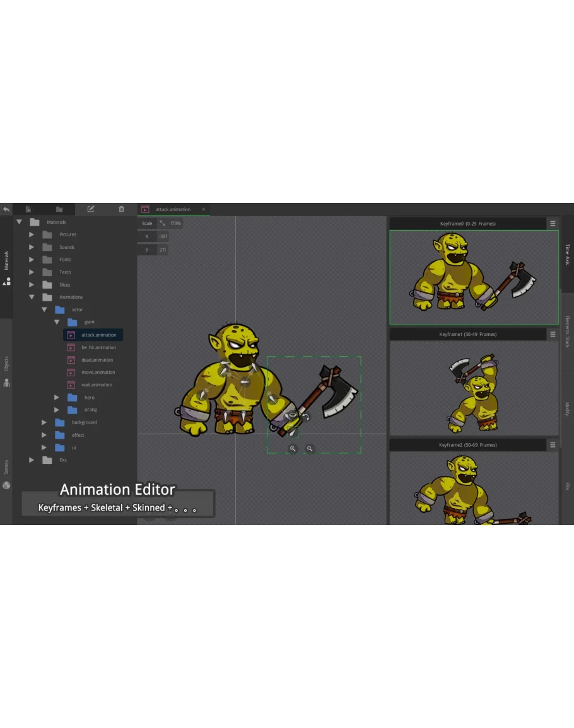This screenshot has width=574, height=728.
Task: Click the trash delete icon
Action: coord(122,209)
